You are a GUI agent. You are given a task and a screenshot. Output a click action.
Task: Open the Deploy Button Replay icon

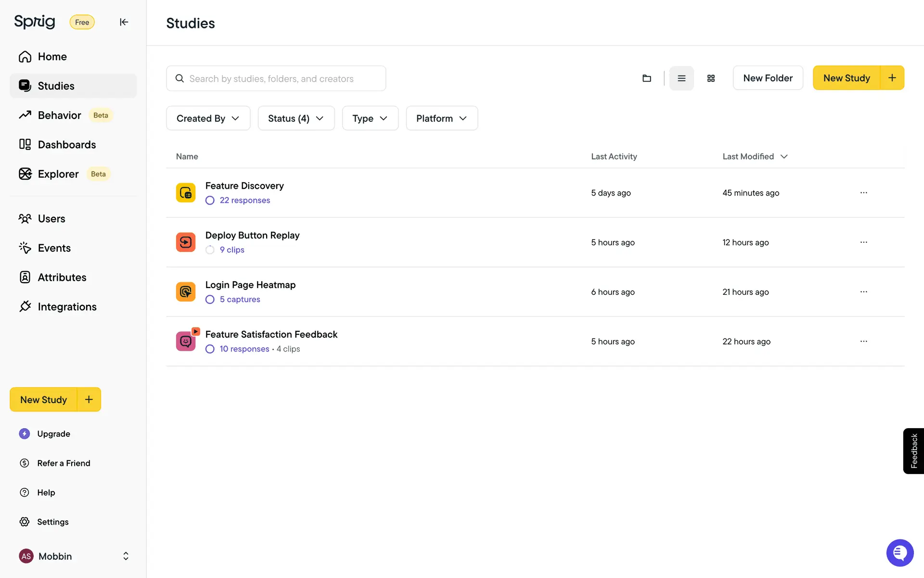186,242
